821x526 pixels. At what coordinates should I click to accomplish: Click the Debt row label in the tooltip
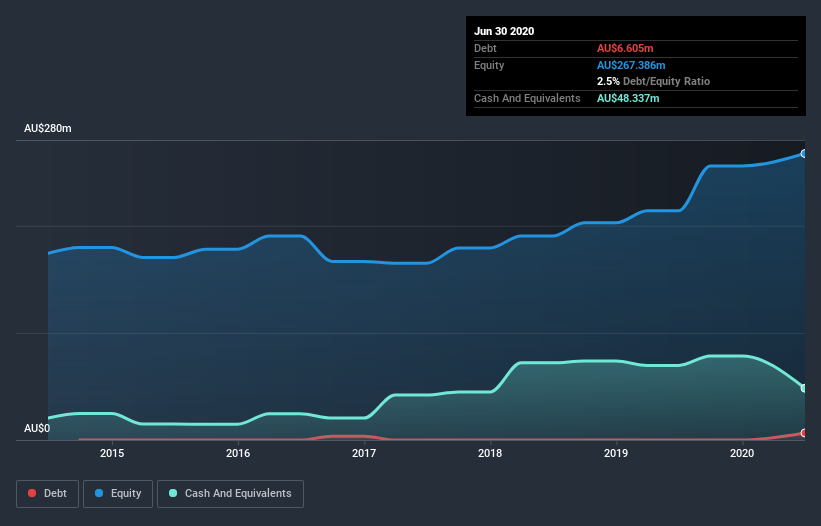(x=485, y=48)
